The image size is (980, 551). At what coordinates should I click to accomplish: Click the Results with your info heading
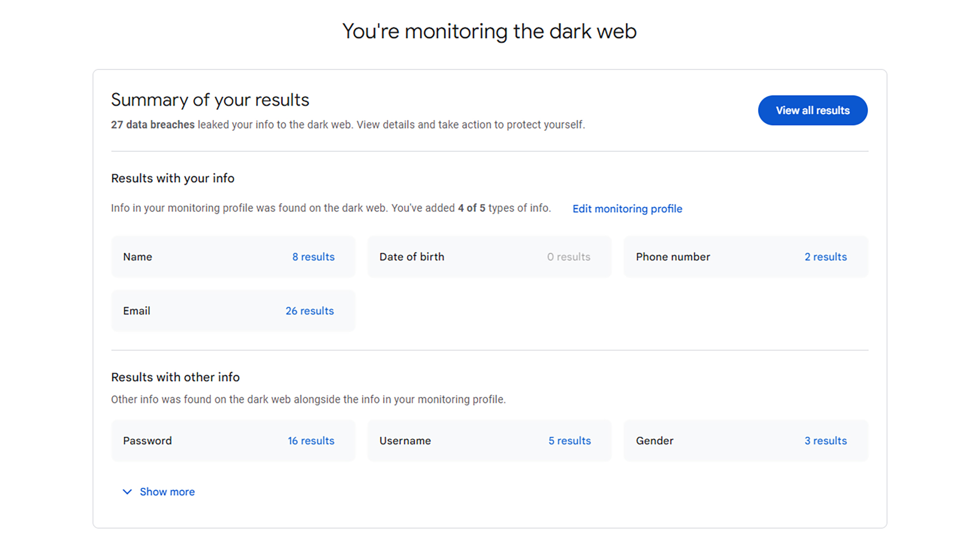[172, 178]
